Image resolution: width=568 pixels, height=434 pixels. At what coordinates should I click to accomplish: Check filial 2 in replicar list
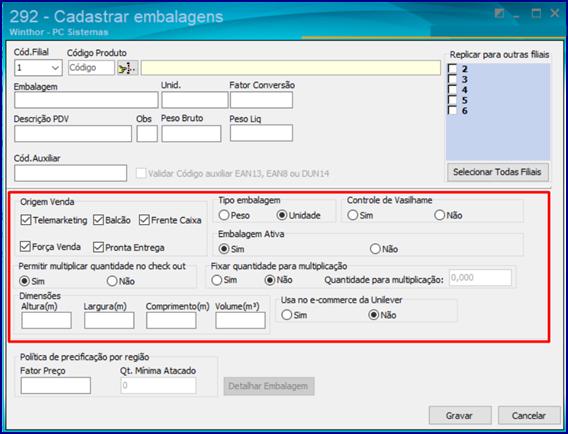tap(452, 68)
